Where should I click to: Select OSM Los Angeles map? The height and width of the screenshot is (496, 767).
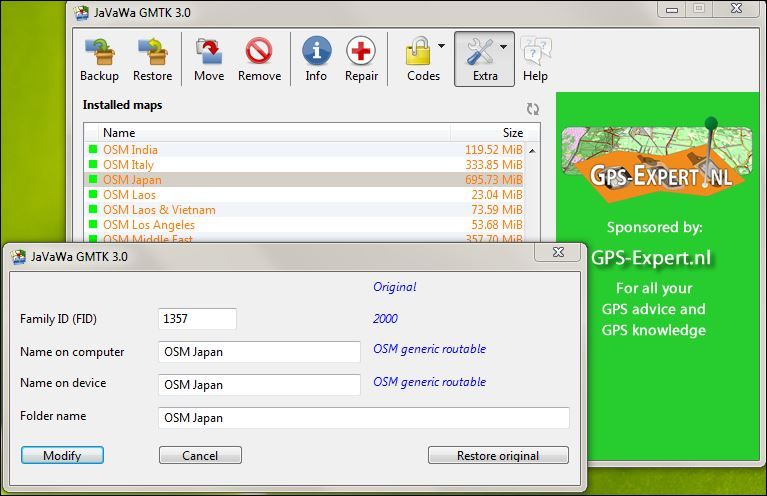click(x=306, y=225)
